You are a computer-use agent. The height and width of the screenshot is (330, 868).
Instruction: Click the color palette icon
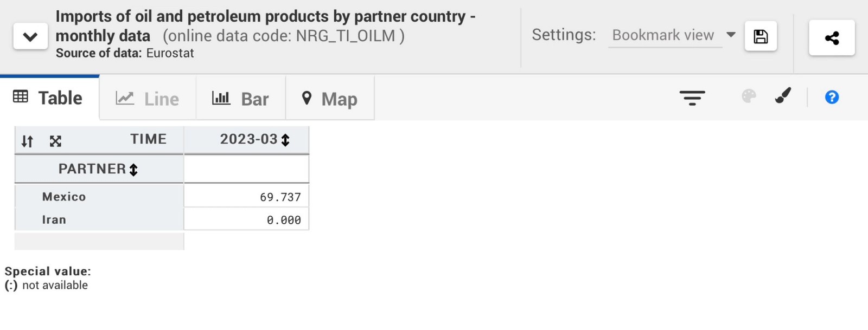749,96
